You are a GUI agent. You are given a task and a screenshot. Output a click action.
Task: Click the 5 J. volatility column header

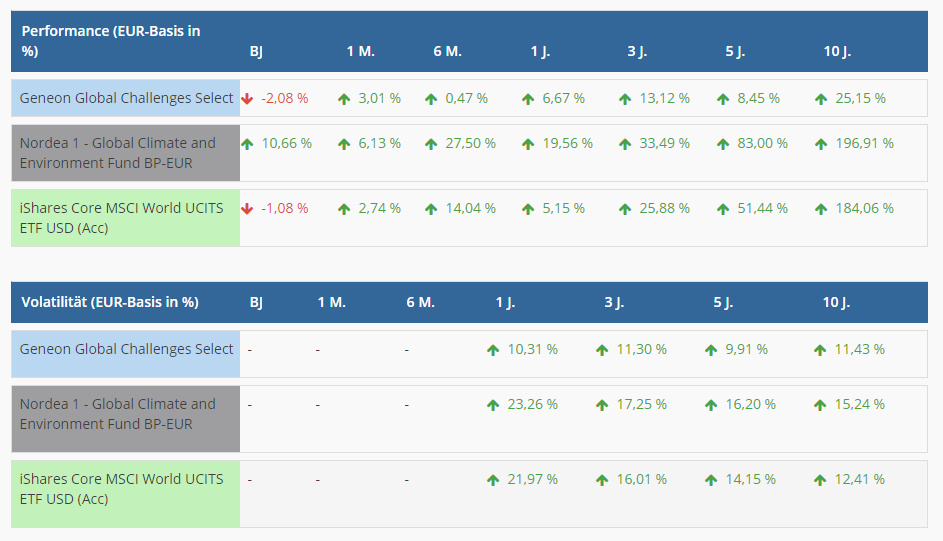point(723,302)
